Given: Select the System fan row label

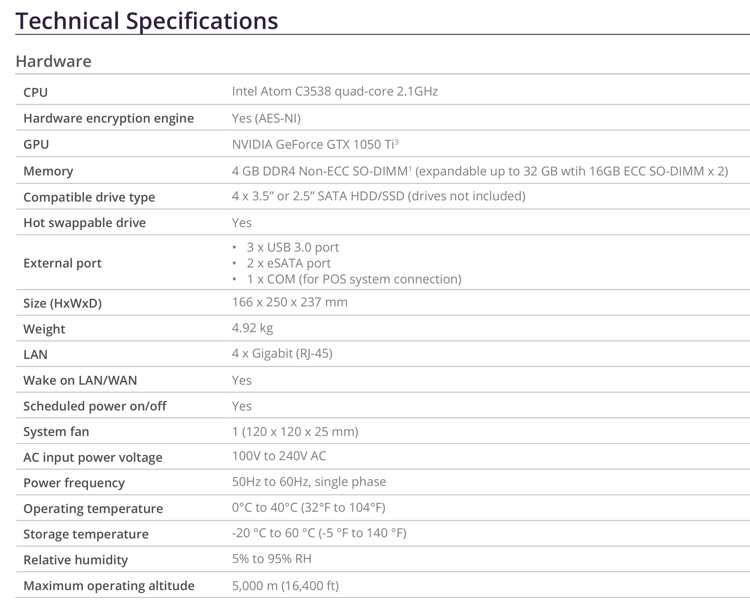Looking at the screenshot, I should pos(57,432).
